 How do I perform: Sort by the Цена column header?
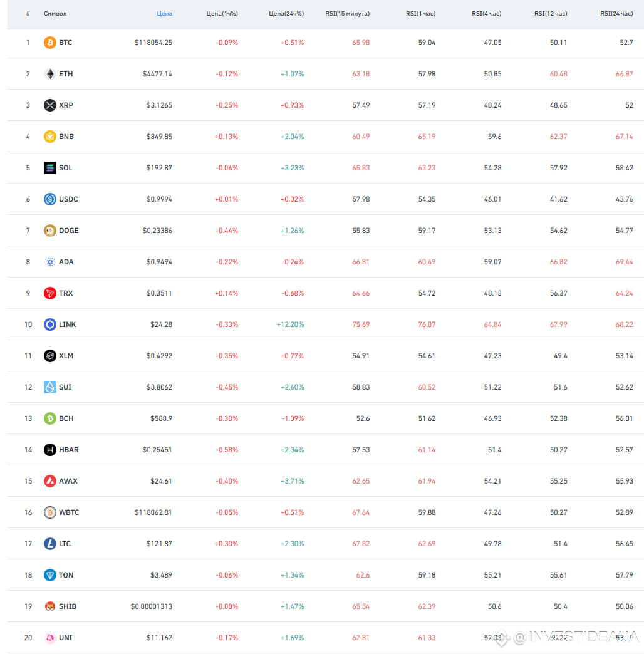click(164, 13)
